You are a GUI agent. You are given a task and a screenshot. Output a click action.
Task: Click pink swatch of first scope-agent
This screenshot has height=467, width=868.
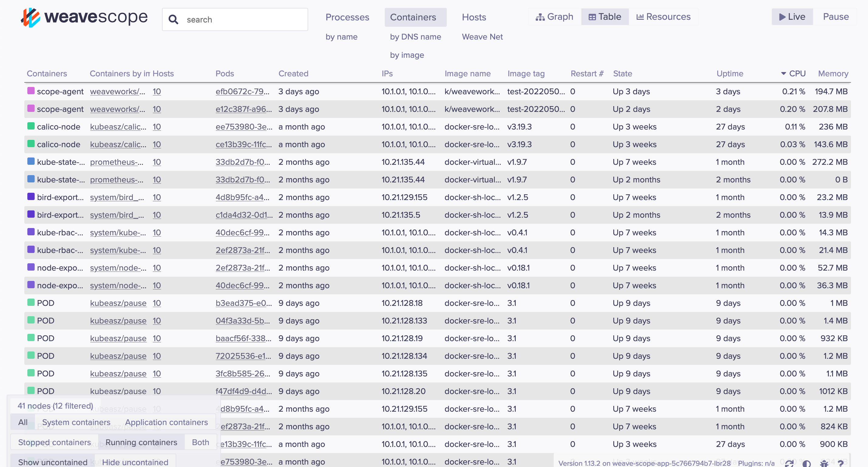tap(31, 91)
